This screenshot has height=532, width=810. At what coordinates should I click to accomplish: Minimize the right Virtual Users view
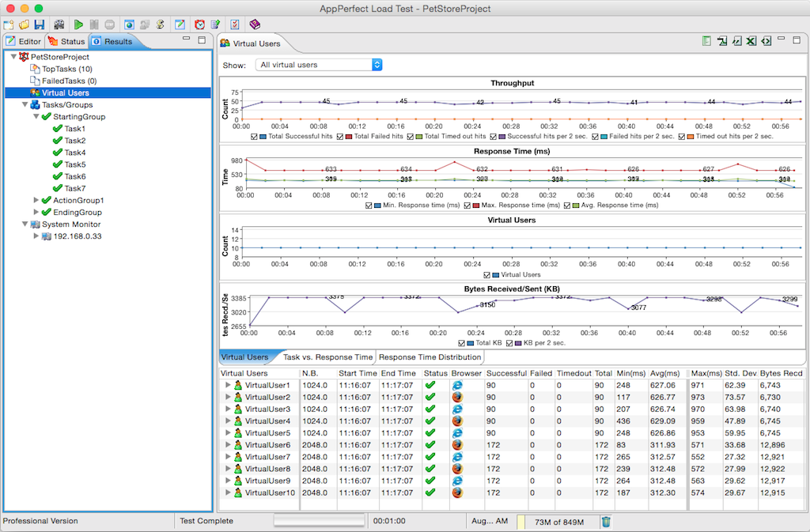(x=781, y=39)
